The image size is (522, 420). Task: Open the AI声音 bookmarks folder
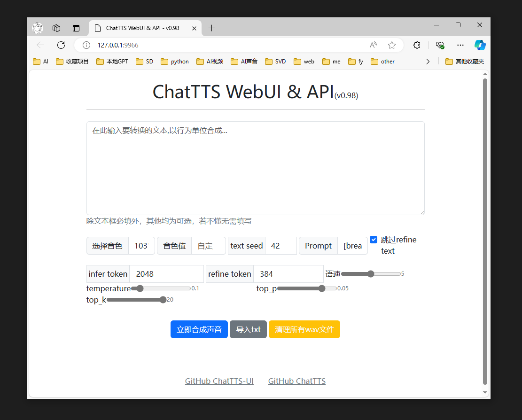tap(244, 62)
